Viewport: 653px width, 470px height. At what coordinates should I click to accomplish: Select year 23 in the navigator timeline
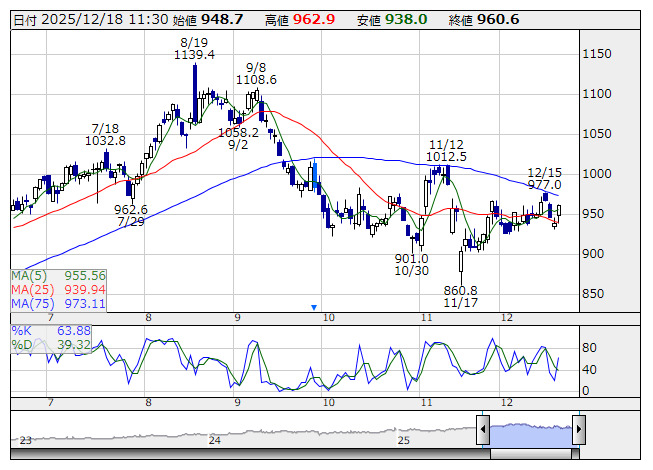[26, 439]
